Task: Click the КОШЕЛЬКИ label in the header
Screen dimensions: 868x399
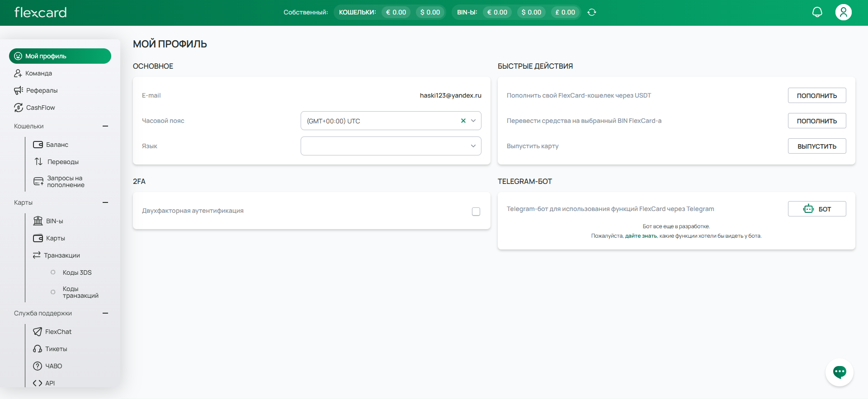Action: coord(358,12)
